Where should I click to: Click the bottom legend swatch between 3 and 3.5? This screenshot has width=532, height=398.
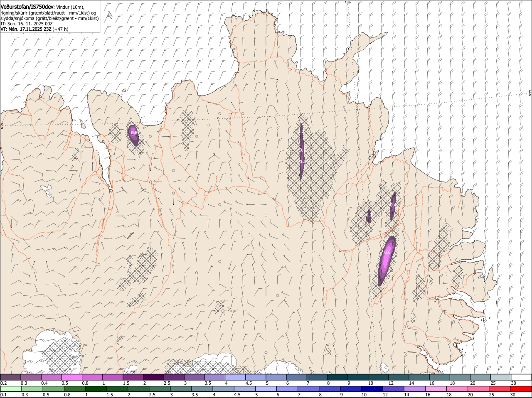tap(181, 389)
